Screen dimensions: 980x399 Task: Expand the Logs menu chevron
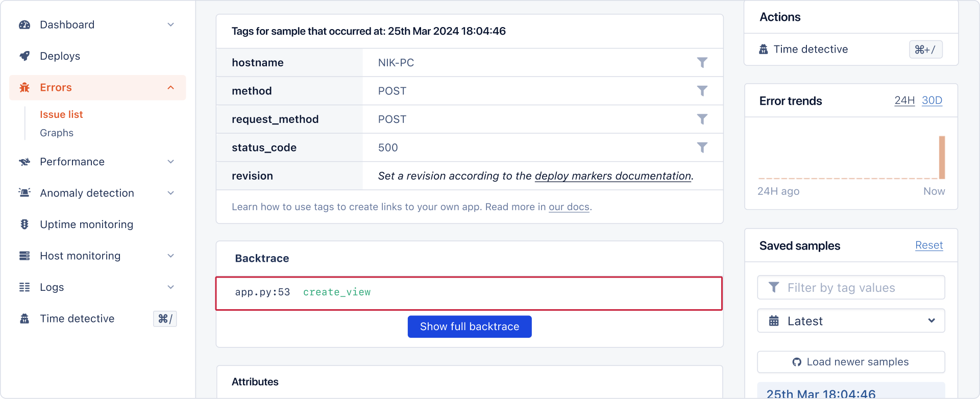click(171, 287)
